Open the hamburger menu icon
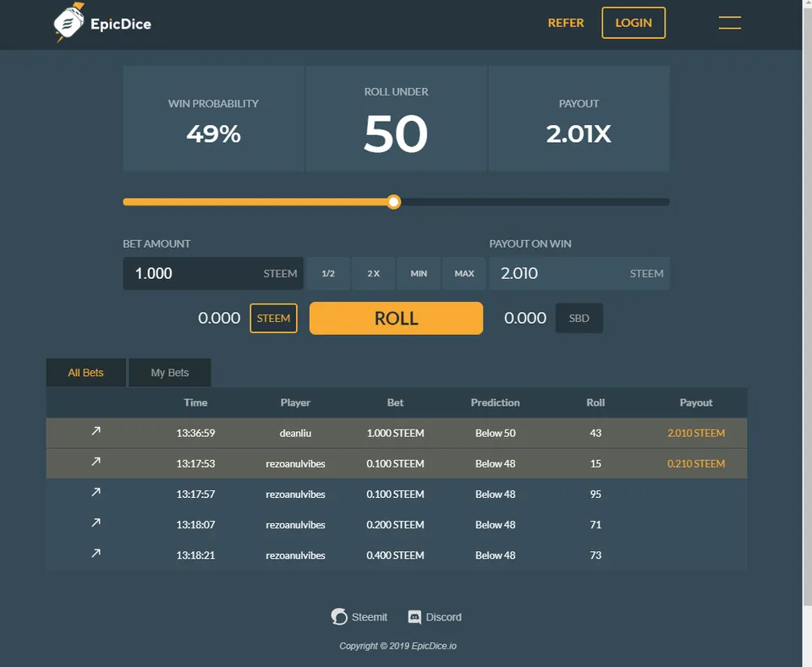This screenshot has height=667, width=812. [730, 23]
